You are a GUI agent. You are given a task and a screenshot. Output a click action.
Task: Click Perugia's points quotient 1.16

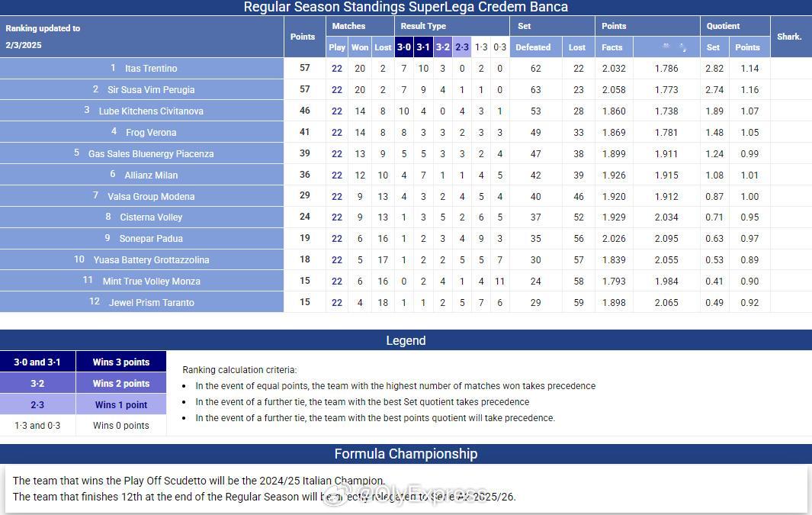[x=749, y=89]
